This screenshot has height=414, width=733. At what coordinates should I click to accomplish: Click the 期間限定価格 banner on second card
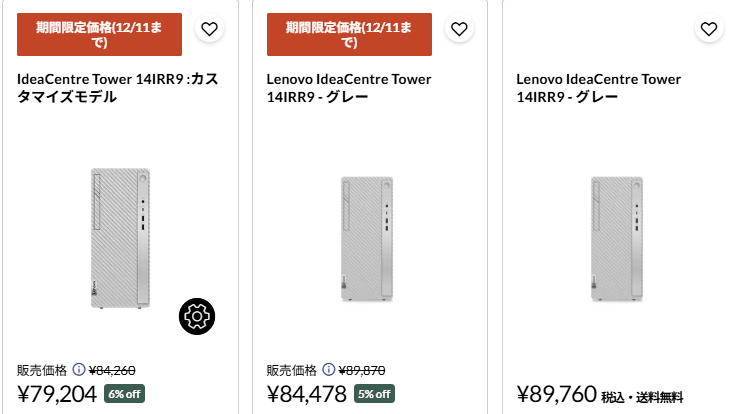click(x=350, y=35)
